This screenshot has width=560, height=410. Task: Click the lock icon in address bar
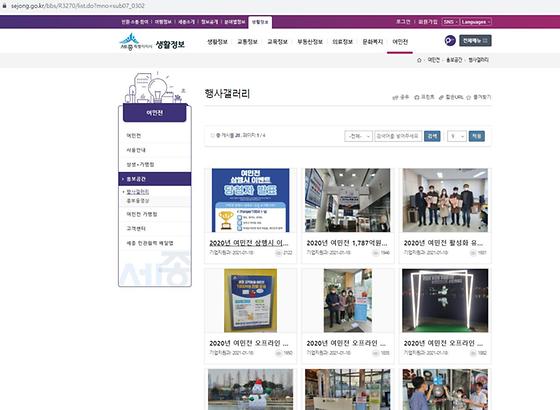4,6
